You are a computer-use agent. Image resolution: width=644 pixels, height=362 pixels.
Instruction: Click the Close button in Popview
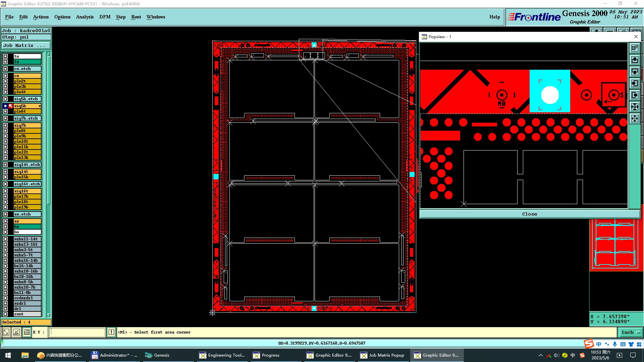(x=530, y=214)
